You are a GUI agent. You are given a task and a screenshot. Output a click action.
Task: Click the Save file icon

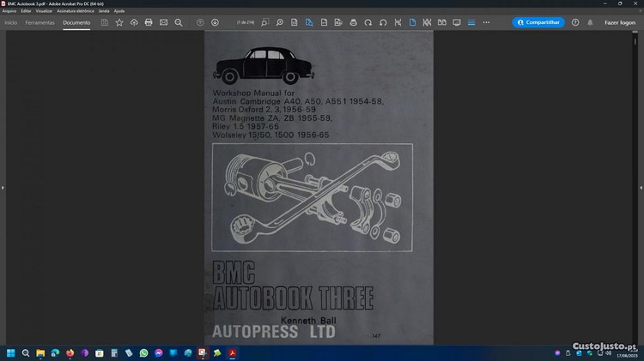(105, 22)
